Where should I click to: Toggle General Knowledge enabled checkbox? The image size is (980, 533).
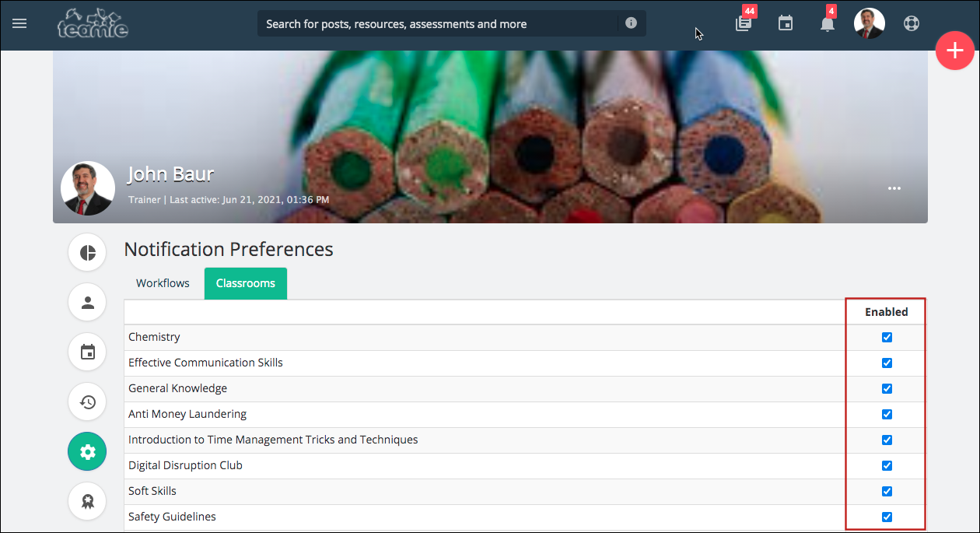(887, 389)
